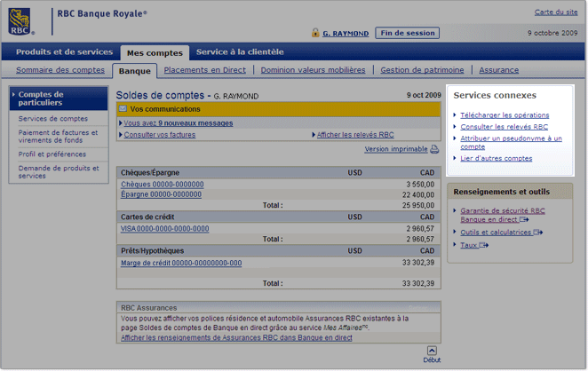Click arrow bullet before Consulter vos factures
Viewport: 588px width, 371px height.
coord(121,135)
